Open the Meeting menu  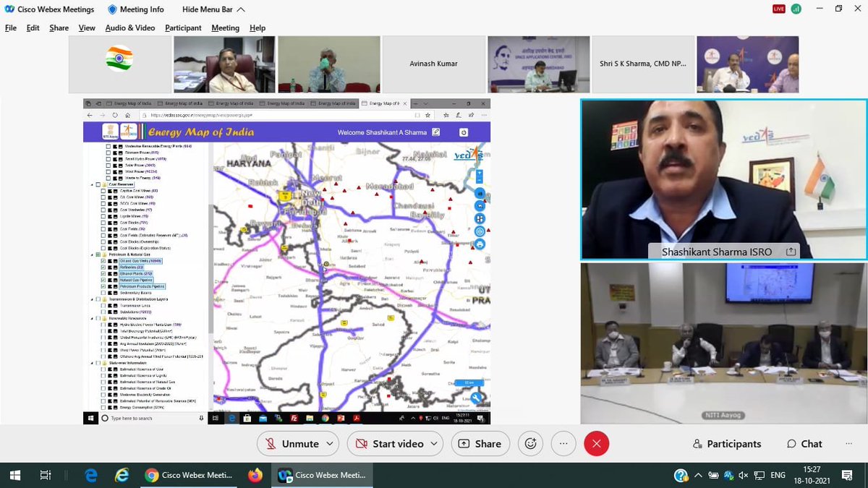click(225, 27)
